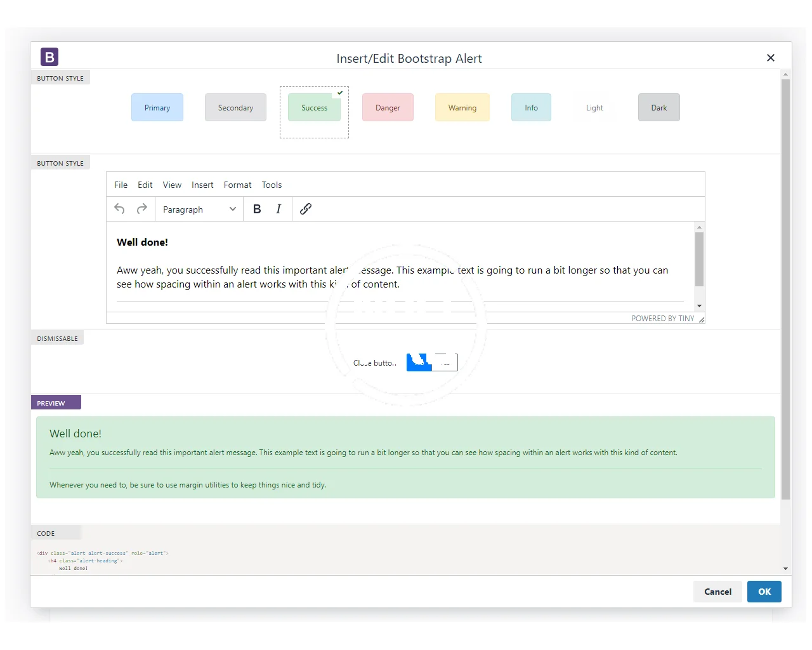Insert a link using the chain icon
The image size is (812, 650).
[306, 209]
